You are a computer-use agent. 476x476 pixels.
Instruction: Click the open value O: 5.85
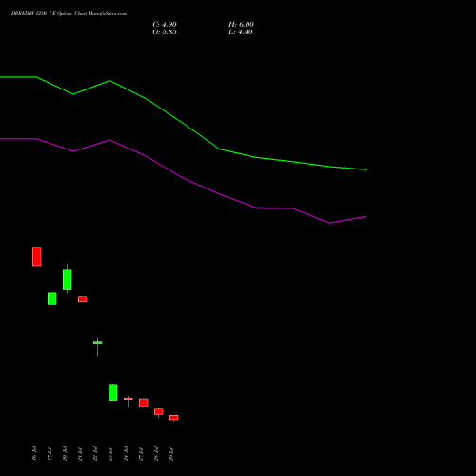165,32
